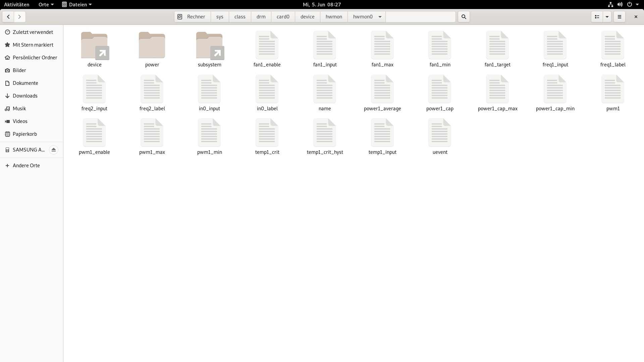Eject the SAMSUNG drive
This screenshot has width=644, height=362.
(54, 150)
